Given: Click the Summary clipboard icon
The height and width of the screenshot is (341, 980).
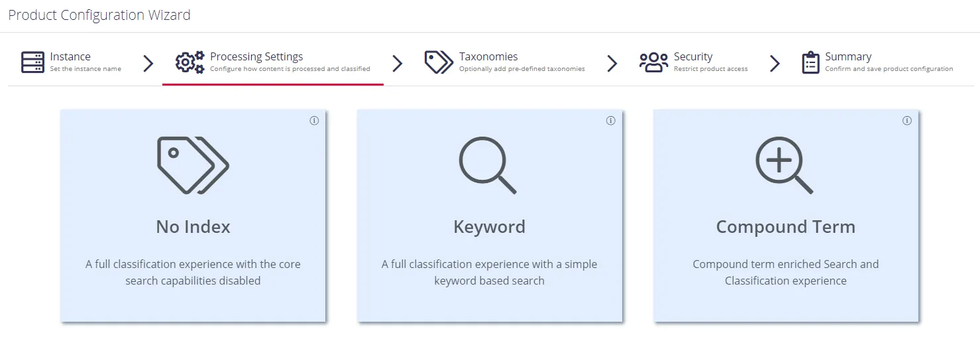Looking at the screenshot, I should pyautogui.click(x=810, y=62).
